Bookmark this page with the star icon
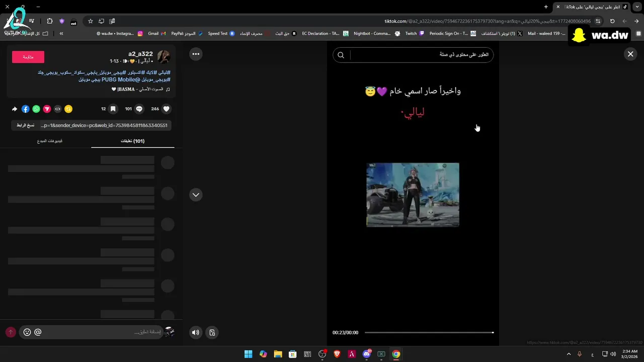Image resolution: width=644 pixels, height=362 pixels. [x=91, y=21]
